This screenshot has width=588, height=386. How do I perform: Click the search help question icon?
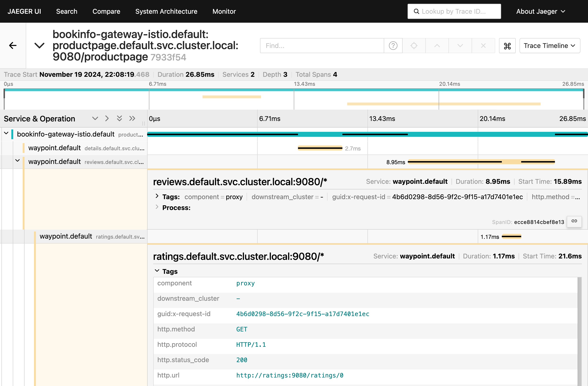click(393, 46)
